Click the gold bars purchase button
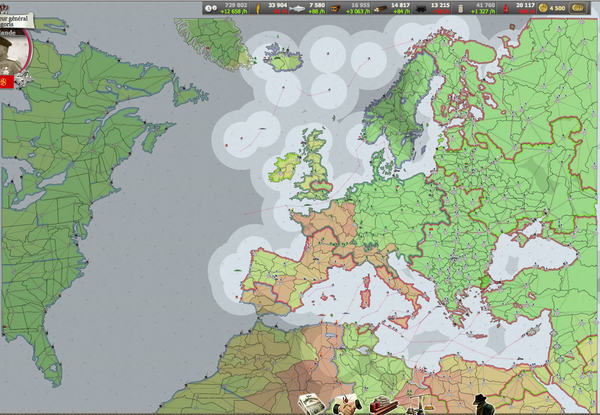The width and height of the screenshot is (600, 415). 577,8
